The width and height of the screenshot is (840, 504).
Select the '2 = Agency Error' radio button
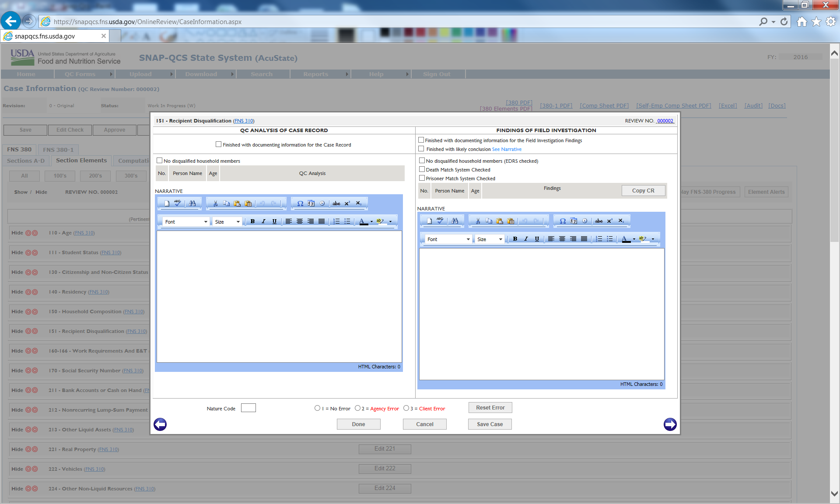click(x=357, y=408)
